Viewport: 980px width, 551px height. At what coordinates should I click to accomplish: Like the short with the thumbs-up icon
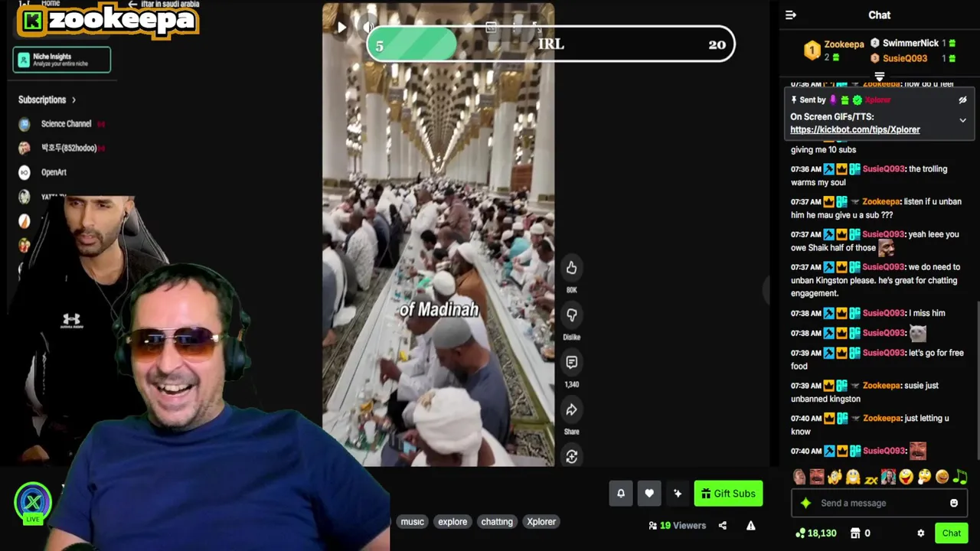[571, 268]
